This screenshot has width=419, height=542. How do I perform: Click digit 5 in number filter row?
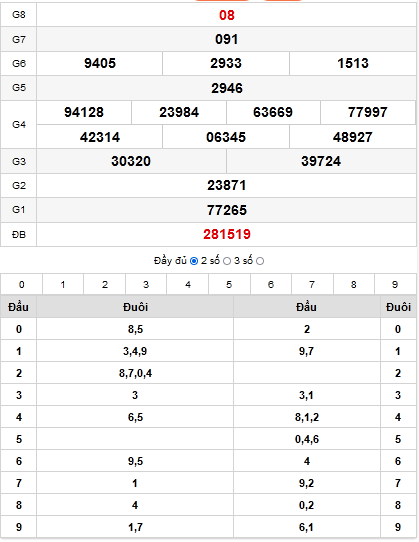[229, 284]
